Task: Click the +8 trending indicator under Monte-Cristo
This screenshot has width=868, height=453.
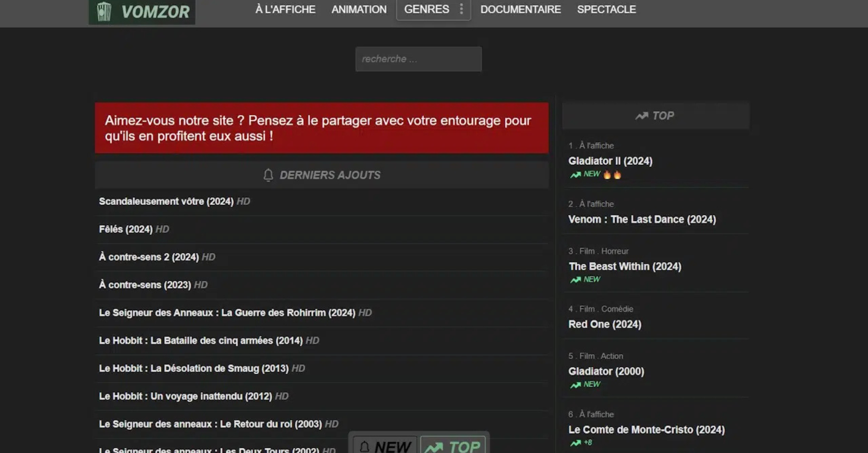Action: [x=581, y=443]
